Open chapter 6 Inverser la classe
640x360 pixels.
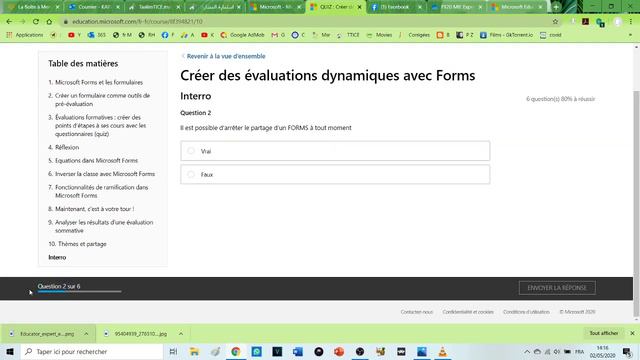coord(105,174)
